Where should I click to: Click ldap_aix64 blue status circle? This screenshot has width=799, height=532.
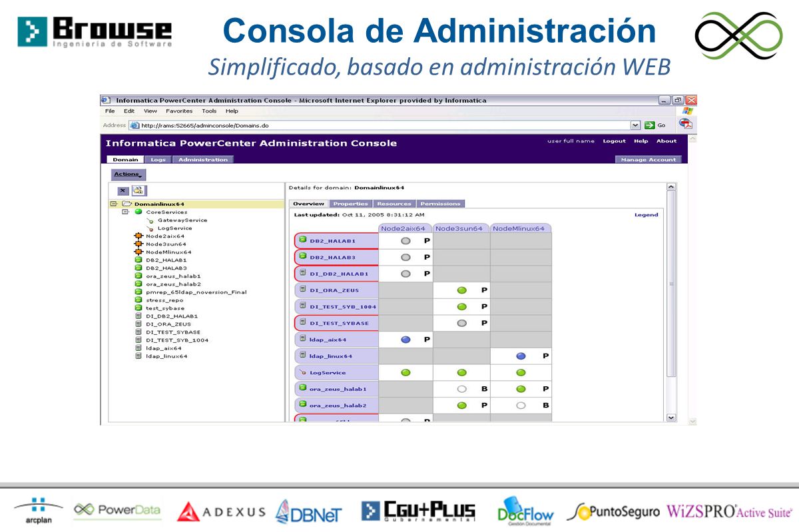(x=405, y=340)
